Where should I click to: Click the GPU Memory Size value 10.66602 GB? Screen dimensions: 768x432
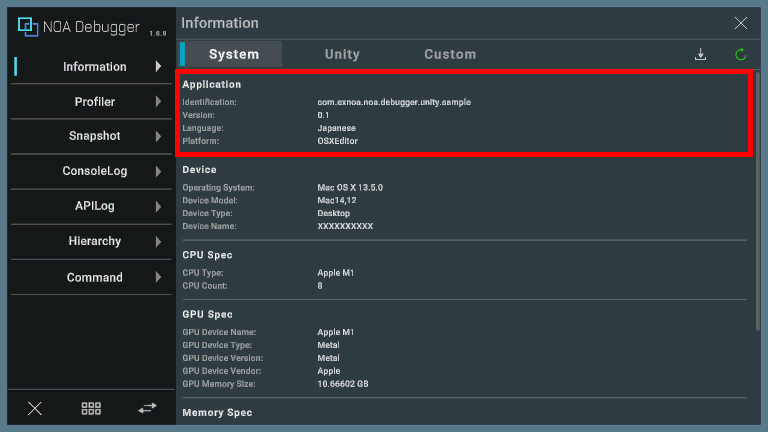click(x=343, y=384)
